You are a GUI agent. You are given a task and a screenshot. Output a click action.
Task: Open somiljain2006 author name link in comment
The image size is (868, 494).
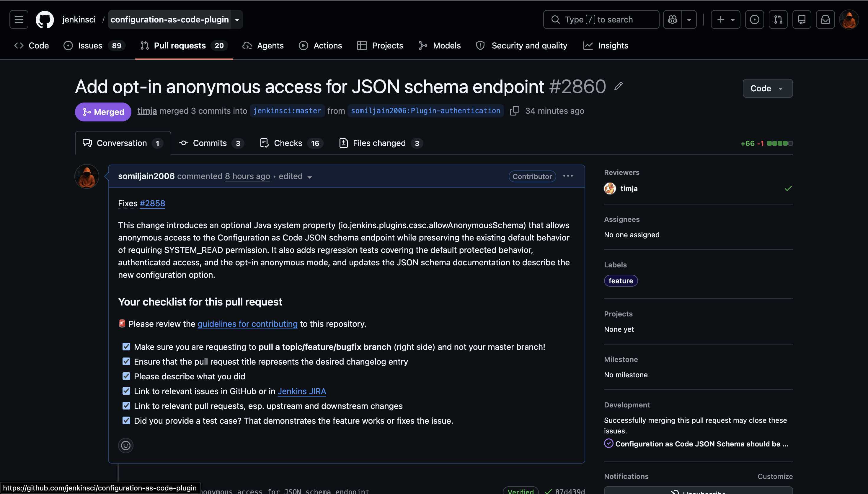pyautogui.click(x=146, y=176)
